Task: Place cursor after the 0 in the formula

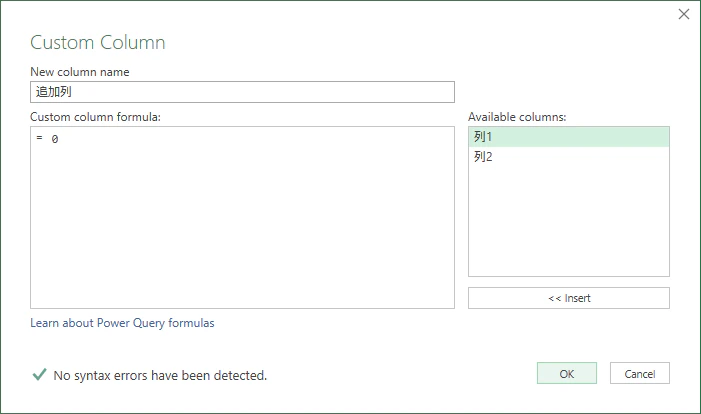Action: click(x=59, y=139)
